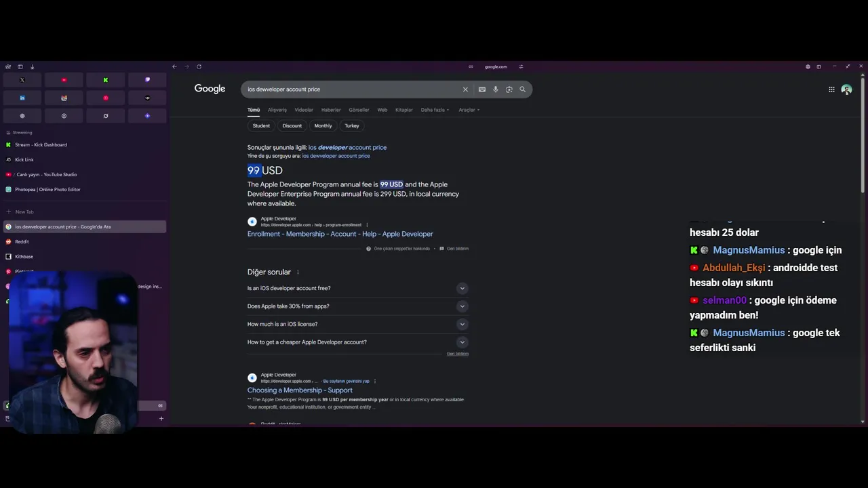Open the on-screen keyboard in search box
Image resolution: width=868 pixels, height=488 pixels.
482,89
